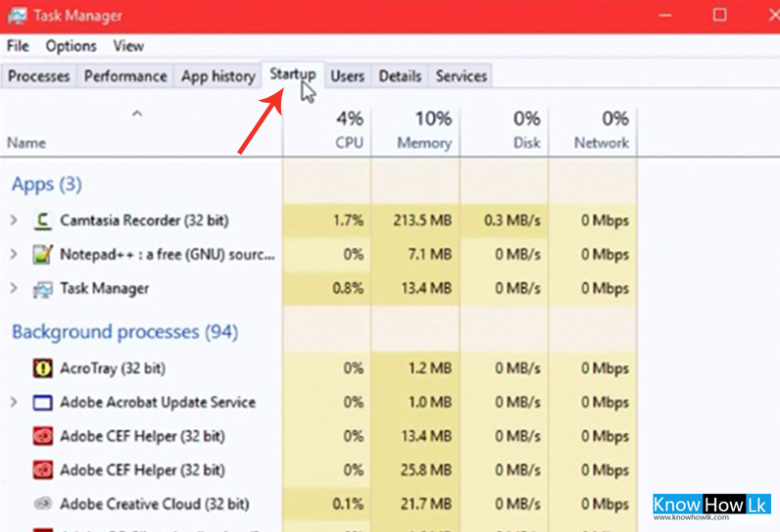Click the 1.7% CPU value for Camtasia
Screen dimensions: 780x532
click(348, 220)
